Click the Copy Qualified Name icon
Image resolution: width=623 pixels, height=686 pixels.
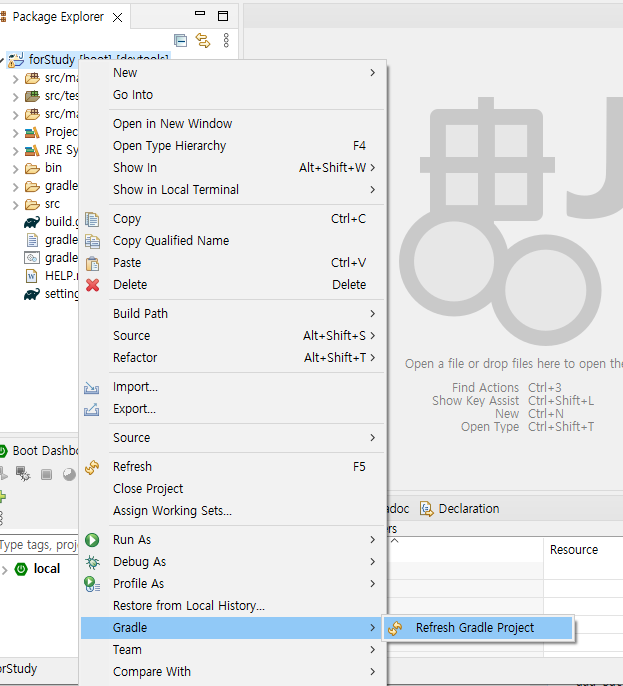[92, 242]
